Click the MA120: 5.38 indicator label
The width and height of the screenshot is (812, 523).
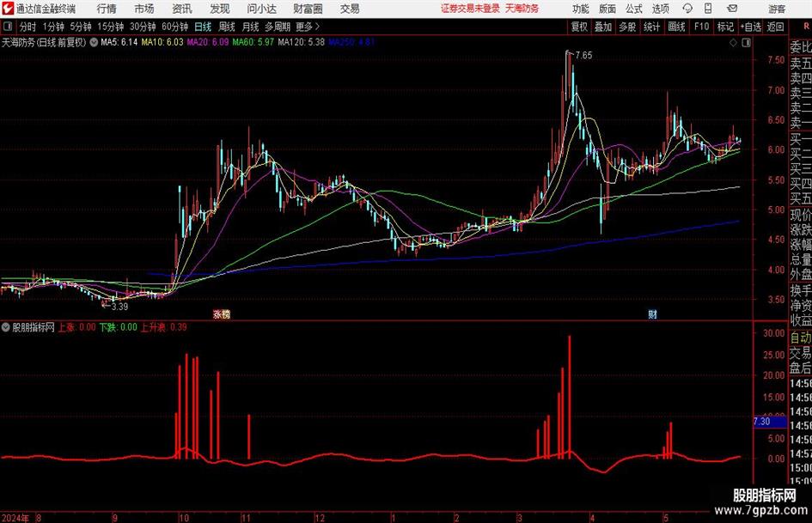[x=302, y=42]
